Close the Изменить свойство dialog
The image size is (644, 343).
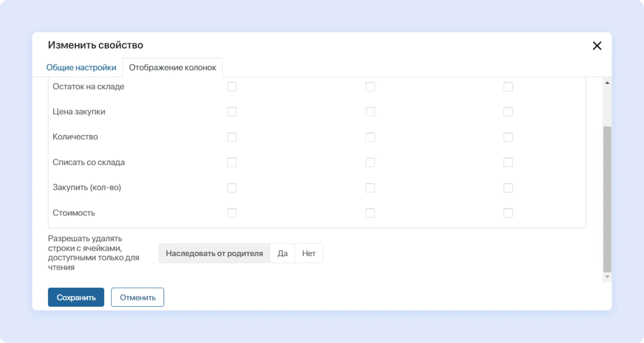click(597, 46)
